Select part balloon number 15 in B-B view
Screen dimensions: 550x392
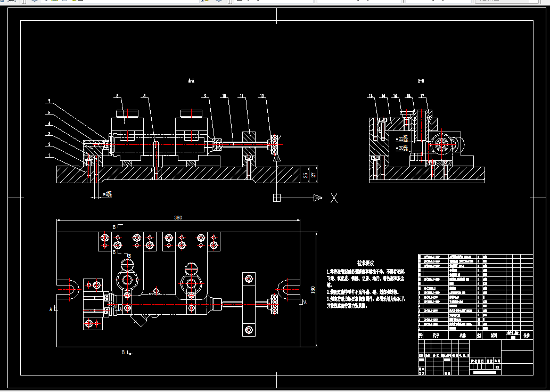[x=395, y=95]
